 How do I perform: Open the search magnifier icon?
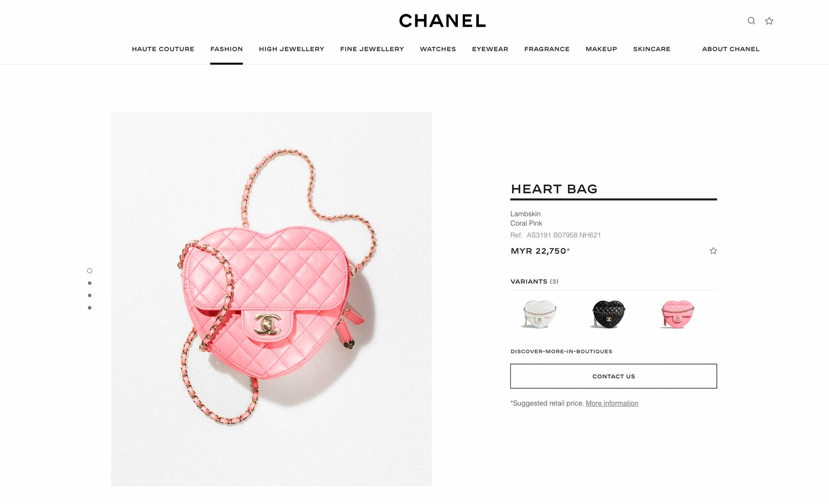pos(751,21)
